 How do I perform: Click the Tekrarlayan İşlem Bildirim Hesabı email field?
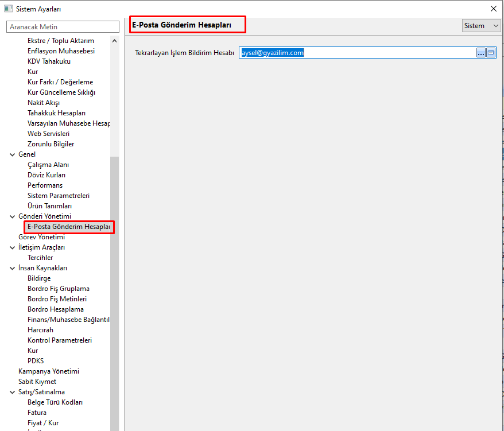pos(356,53)
